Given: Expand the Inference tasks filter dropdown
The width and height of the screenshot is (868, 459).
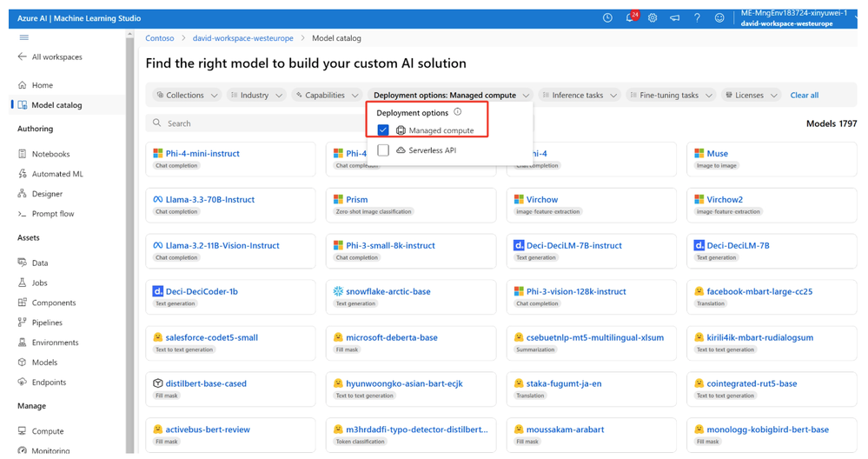Looking at the screenshot, I should tap(580, 96).
